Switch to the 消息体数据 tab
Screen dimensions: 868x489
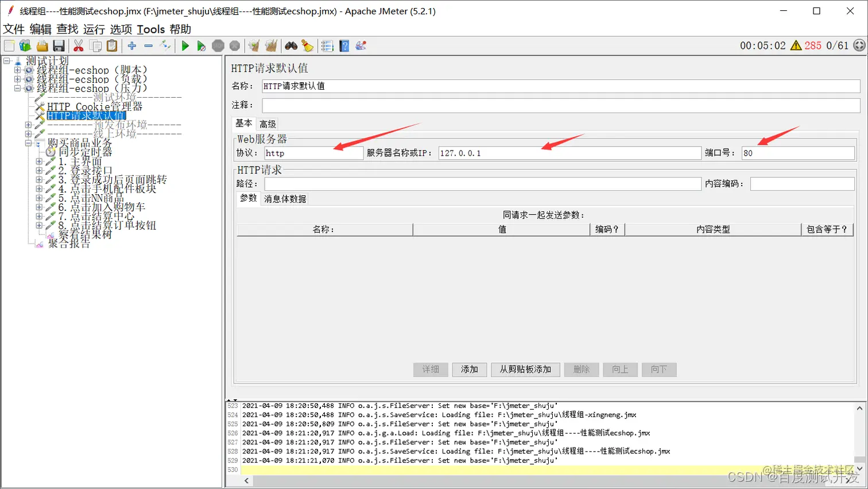[x=285, y=199]
